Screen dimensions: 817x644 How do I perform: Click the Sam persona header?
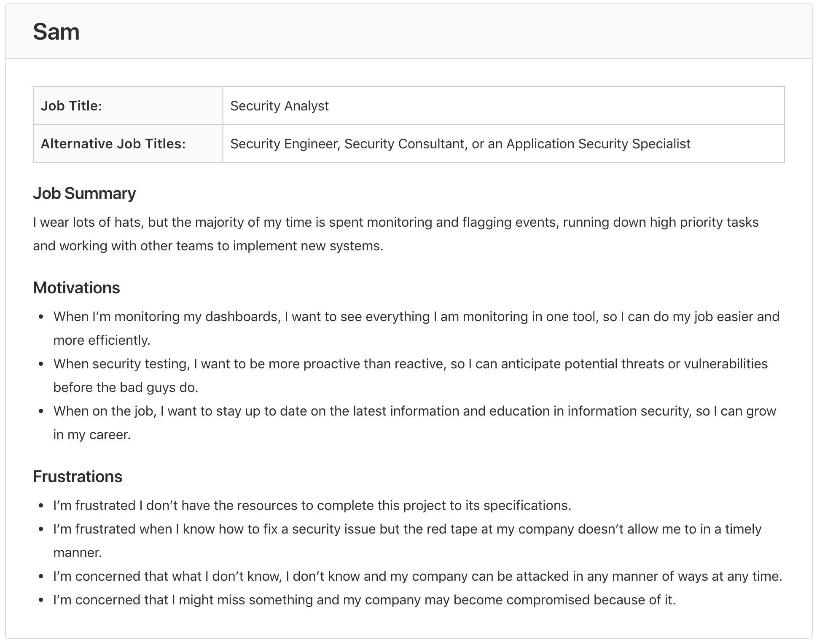[56, 31]
